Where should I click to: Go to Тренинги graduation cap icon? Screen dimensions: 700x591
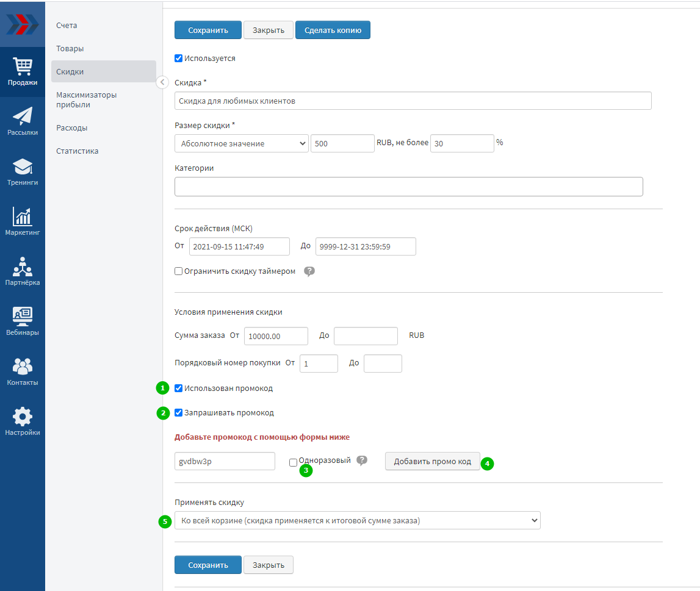pyautogui.click(x=23, y=172)
